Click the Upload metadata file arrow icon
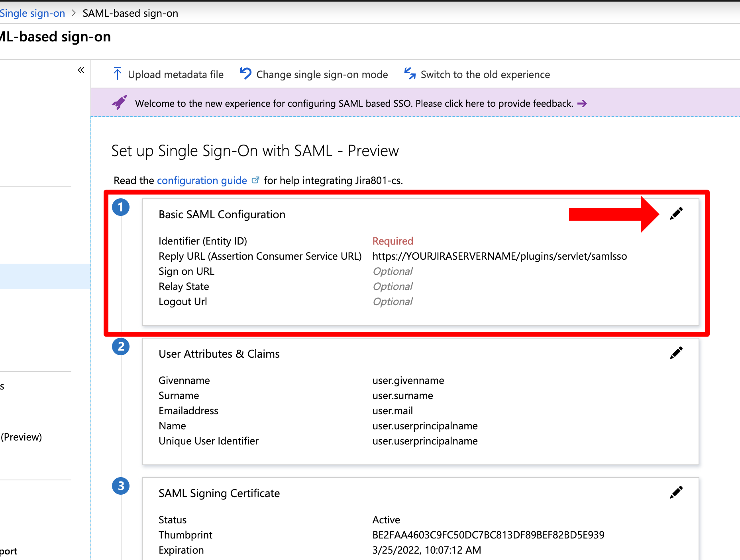This screenshot has width=740, height=560. click(117, 74)
